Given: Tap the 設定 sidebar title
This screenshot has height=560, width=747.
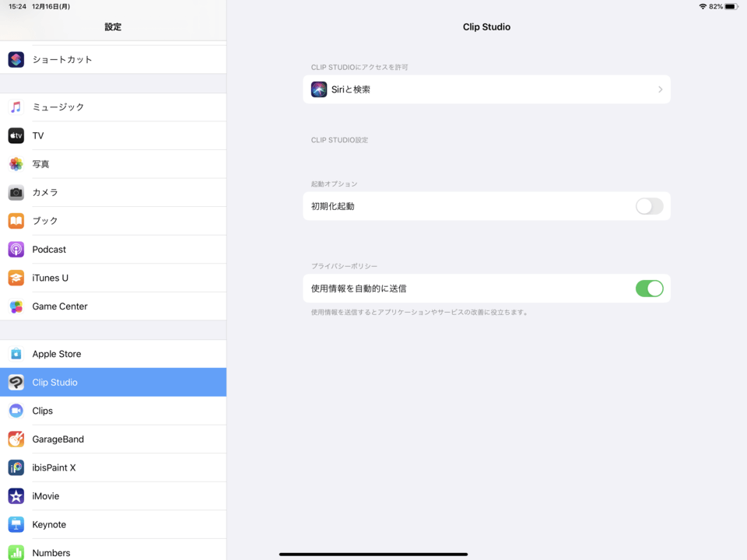Looking at the screenshot, I should (x=113, y=27).
